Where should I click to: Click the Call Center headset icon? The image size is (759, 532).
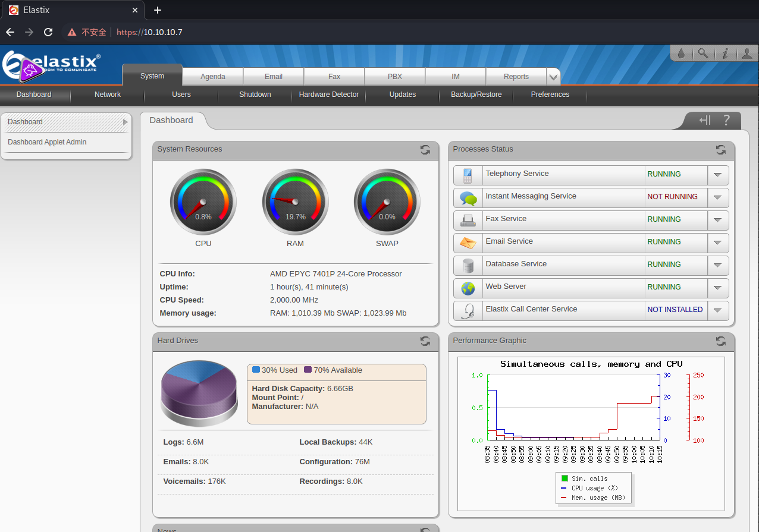click(468, 311)
